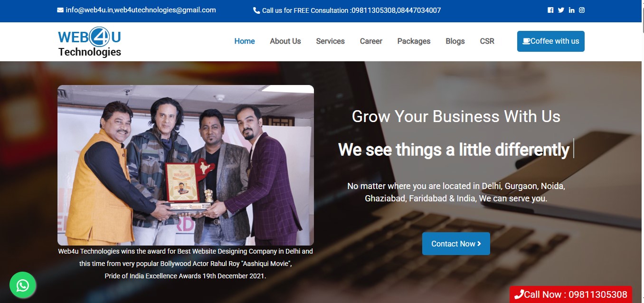Go to the Home menu item

pyautogui.click(x=245, y=41)
